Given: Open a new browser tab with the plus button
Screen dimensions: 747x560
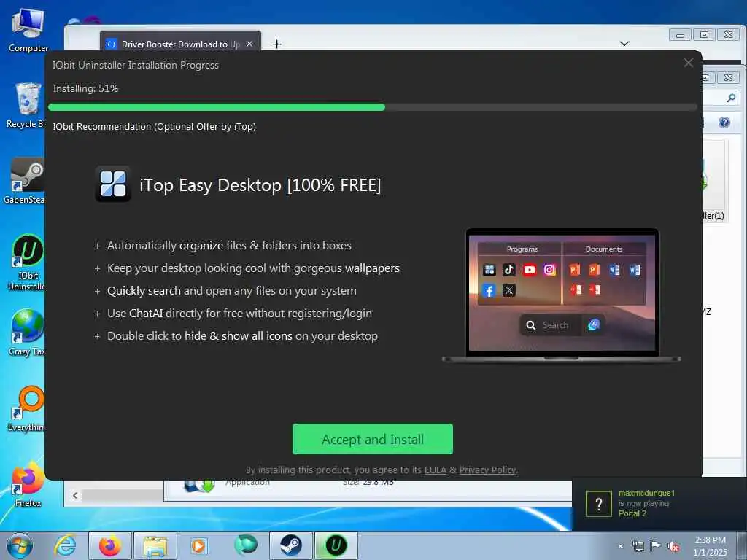Looking at the screenshot, I should click(x=276, y=44).
